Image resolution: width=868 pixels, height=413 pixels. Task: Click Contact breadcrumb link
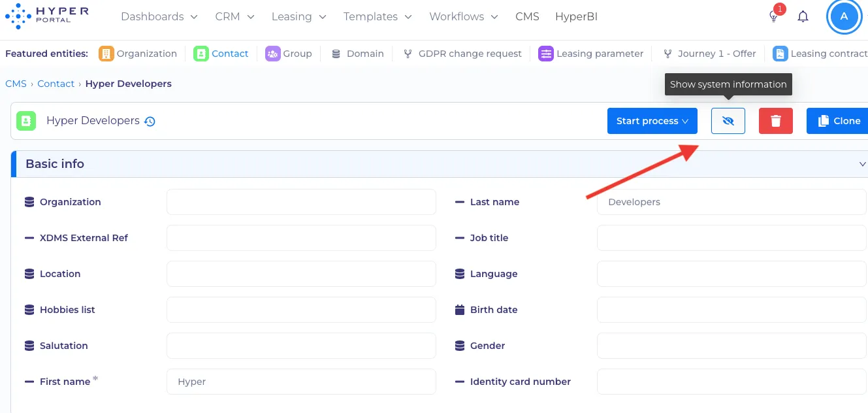(x=56, y=84)
